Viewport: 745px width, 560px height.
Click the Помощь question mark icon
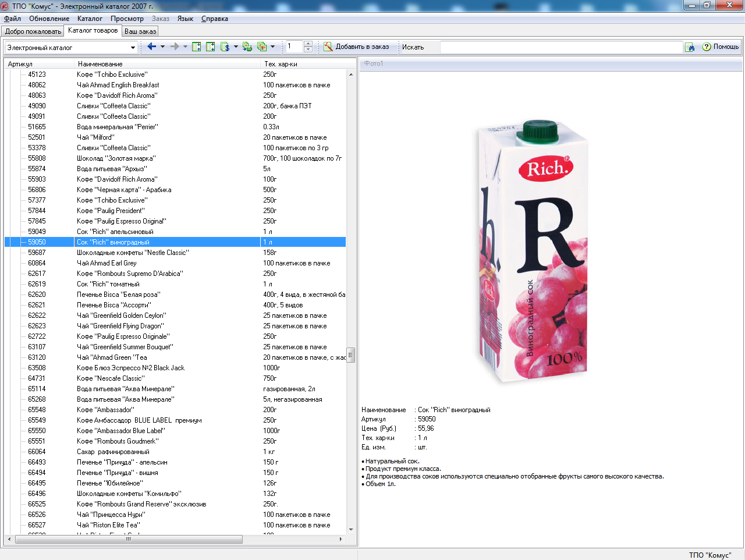[x=707, y=47]
